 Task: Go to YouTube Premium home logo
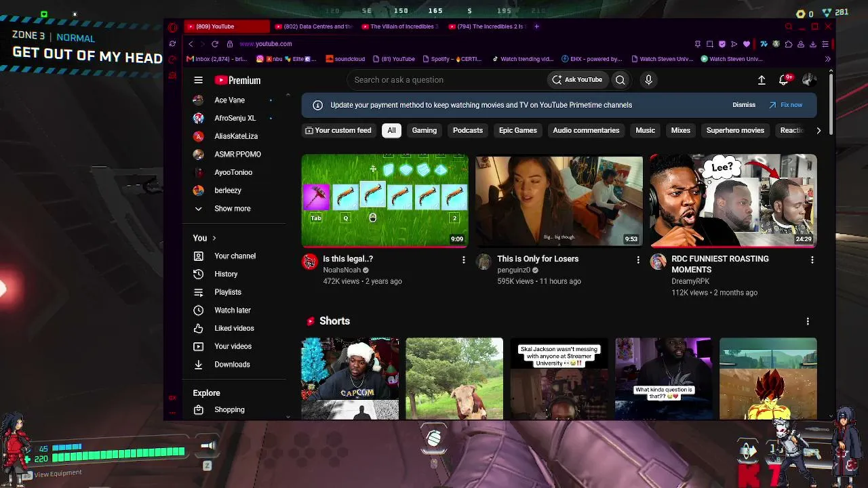coord(237,80)
